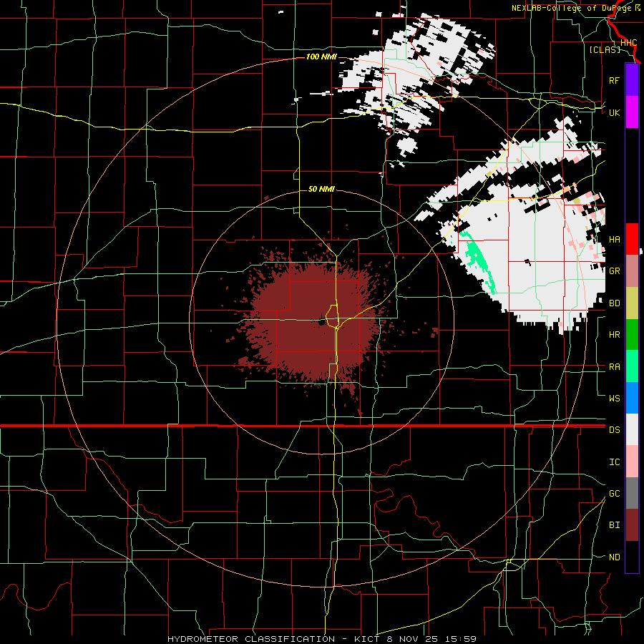This screenshot has height=644, width=644.
Task: Click the HA red legend swatch
Action: pyautogui.click(x=632, y=239)
